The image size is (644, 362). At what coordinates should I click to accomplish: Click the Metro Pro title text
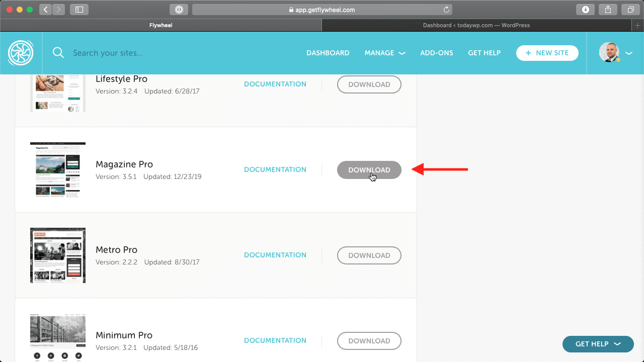coord(116,250)
